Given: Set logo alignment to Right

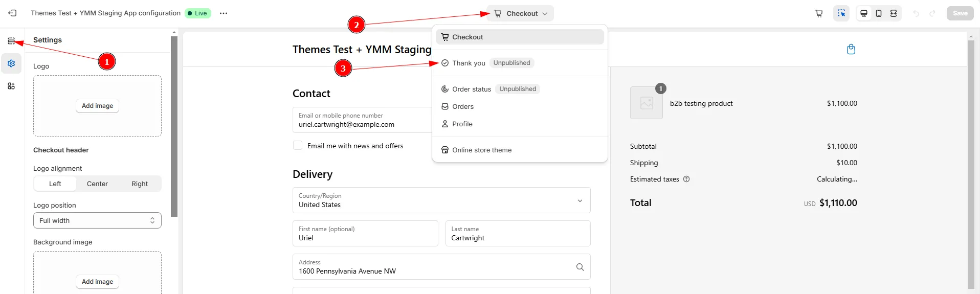Looking at the screenshot, I should 140,184.
